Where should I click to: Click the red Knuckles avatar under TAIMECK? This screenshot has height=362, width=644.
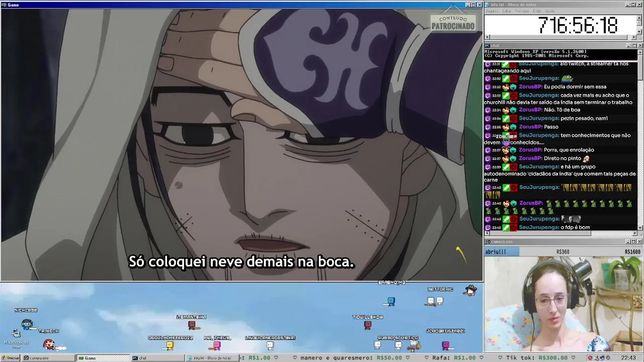(49, 344)
